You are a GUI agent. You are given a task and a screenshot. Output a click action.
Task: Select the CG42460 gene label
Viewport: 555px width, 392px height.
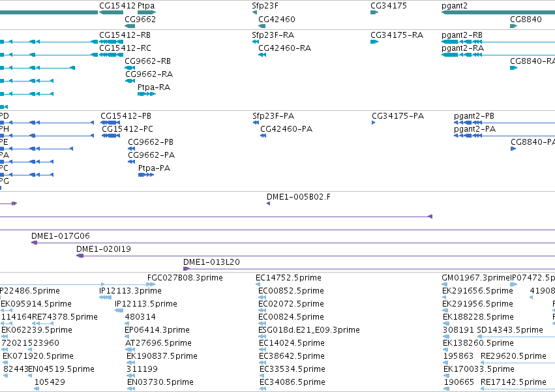tap(277, 19)
